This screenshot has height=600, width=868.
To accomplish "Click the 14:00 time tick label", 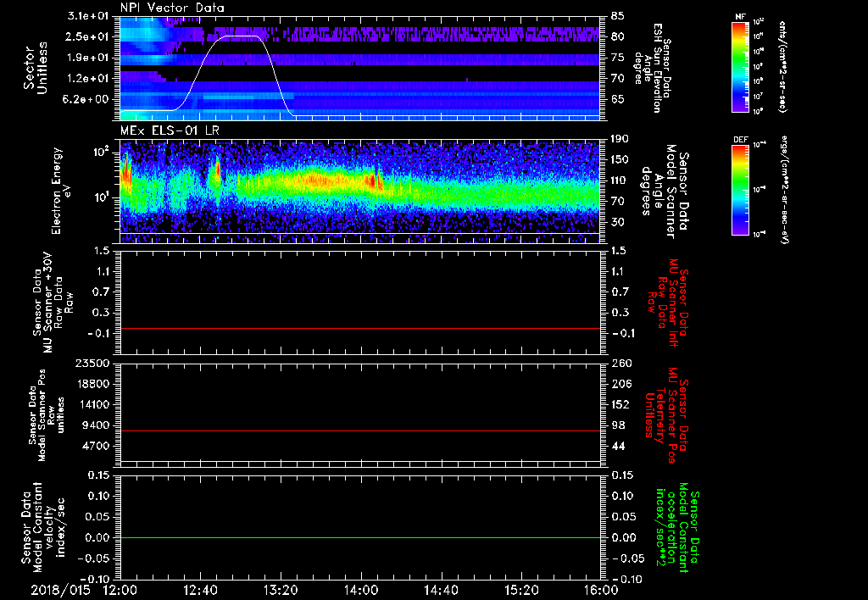I will coord(361,590).
